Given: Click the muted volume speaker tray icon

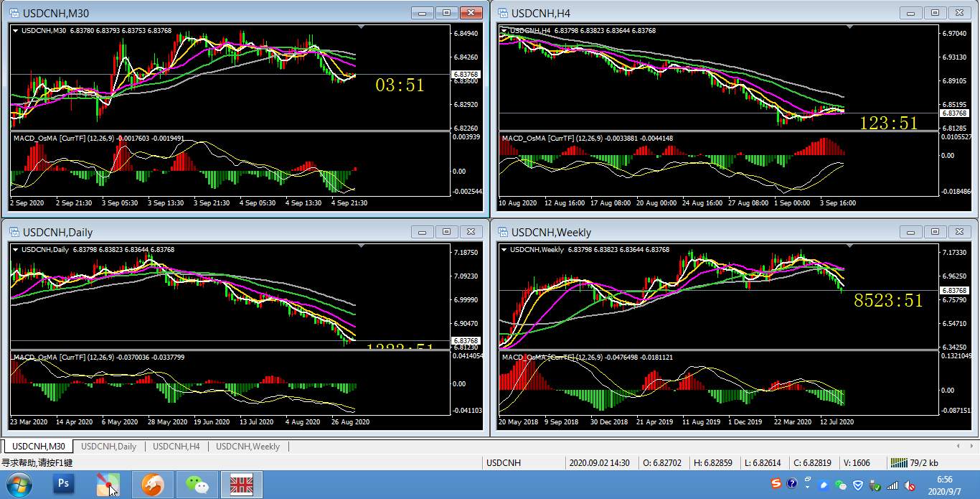Looking at the screenshot, I should pos(909,485).
